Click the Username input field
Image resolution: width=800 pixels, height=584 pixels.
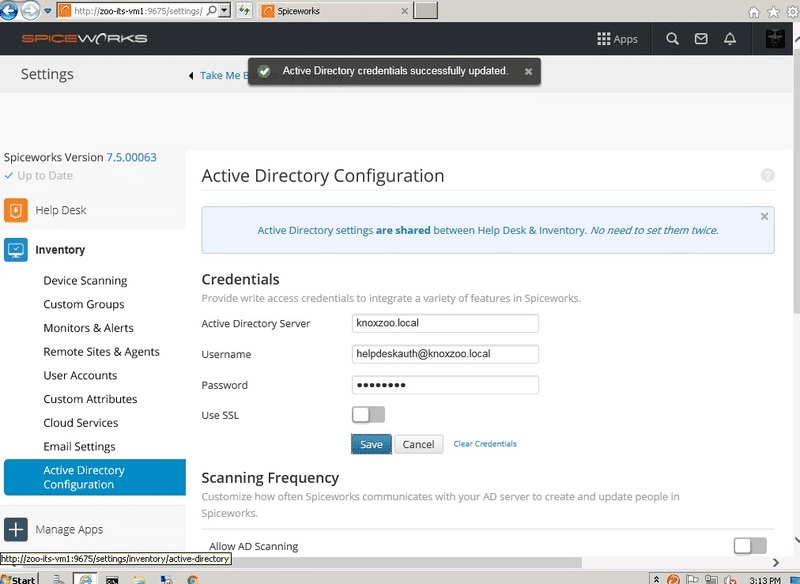pyautogui.click(x=445, y=354)
